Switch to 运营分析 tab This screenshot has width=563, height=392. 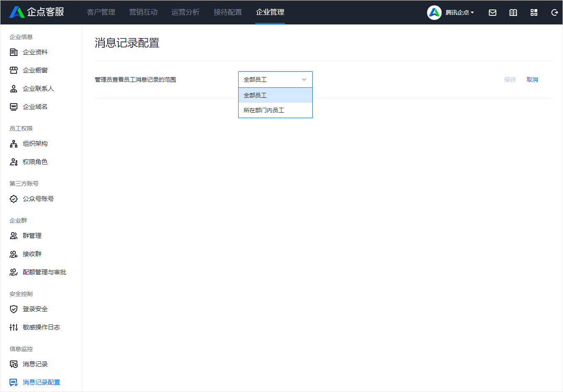(x=186, y=12)
